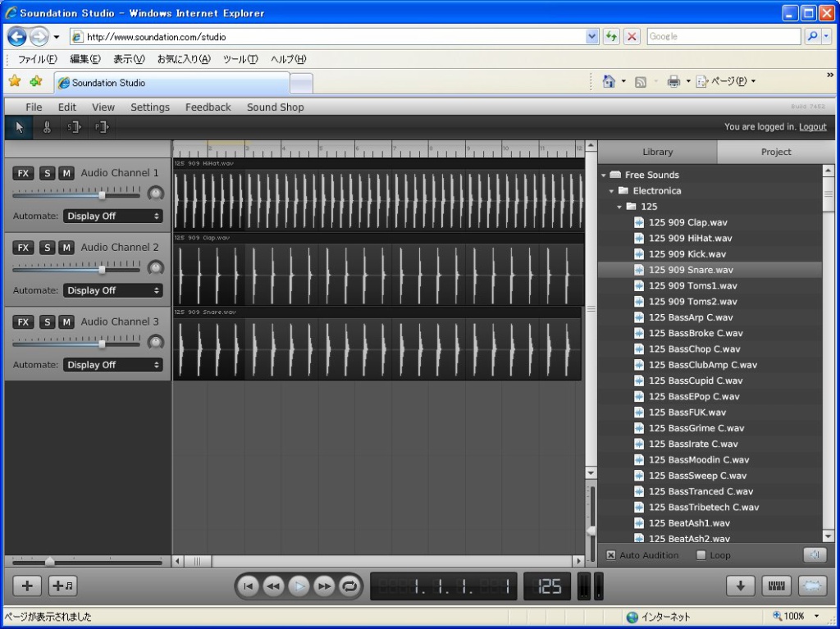Click the IE favorites star icon
Screen dimensions: 840x629
coord(15,81)
